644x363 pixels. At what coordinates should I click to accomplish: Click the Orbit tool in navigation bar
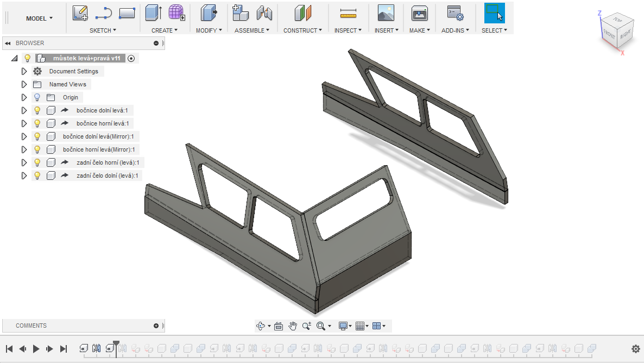pos(261,326)
